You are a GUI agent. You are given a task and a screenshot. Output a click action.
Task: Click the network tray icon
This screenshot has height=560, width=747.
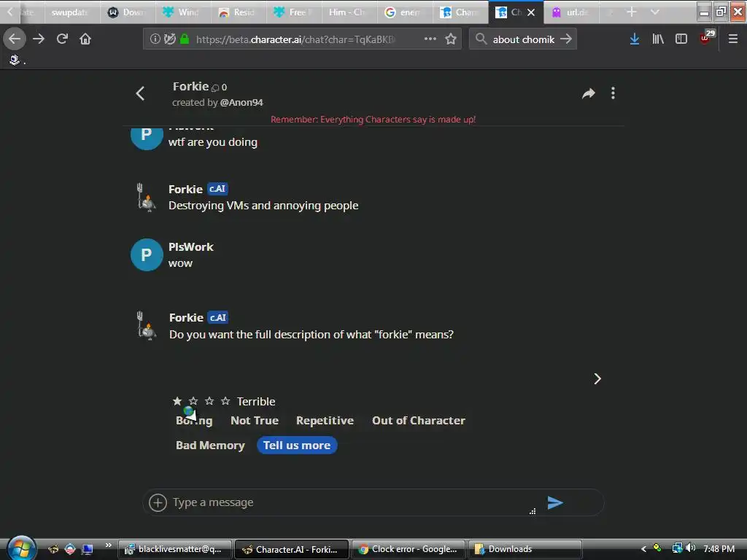point(676,548)
